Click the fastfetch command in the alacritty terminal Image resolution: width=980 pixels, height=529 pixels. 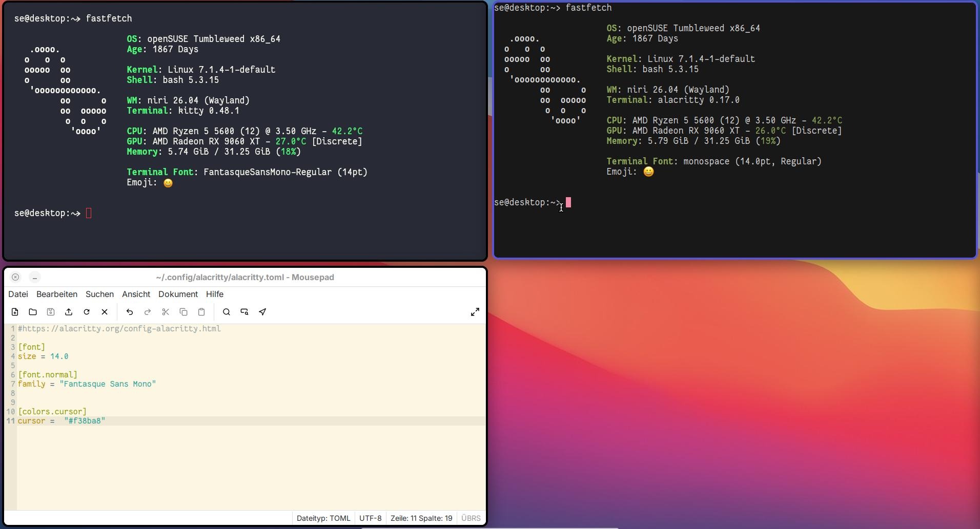[588, 8]
